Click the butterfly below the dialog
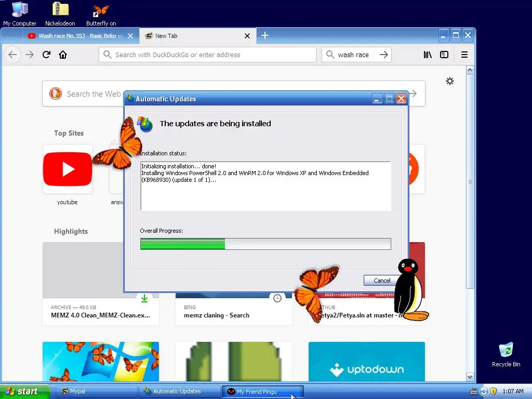This screenshot has height=399, width=532. [315, 294]
